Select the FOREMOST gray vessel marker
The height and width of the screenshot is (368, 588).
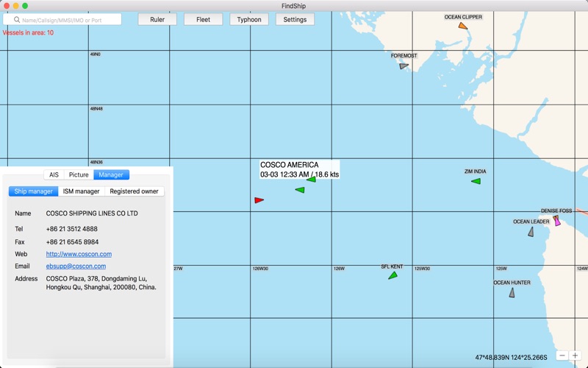tap(404, 66)
